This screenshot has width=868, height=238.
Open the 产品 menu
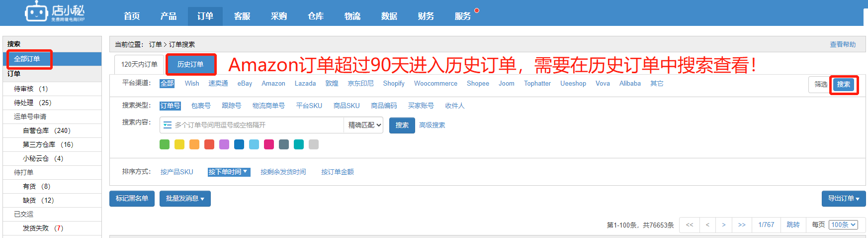coord(169,16)
